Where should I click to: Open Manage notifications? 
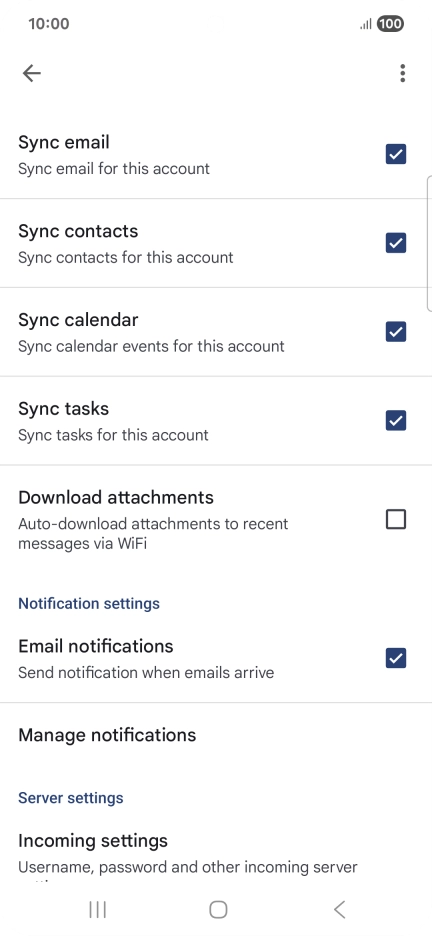[x=216, y=734]
